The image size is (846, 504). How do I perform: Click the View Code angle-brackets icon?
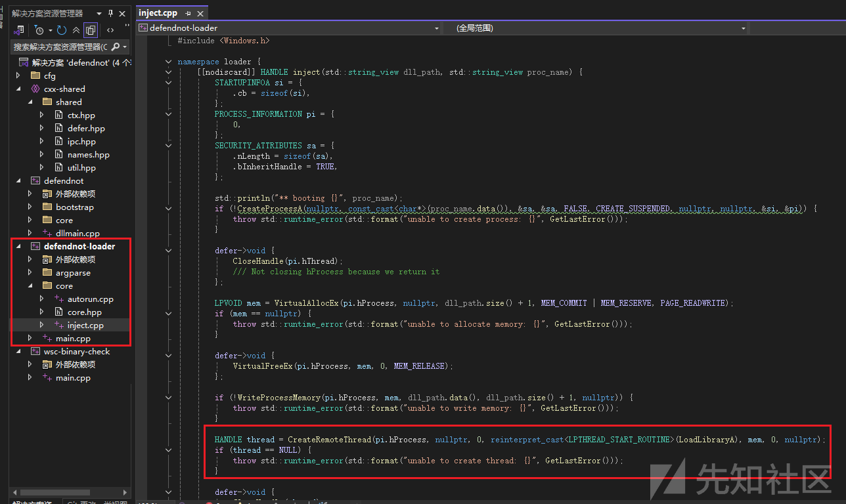point(110,30)
